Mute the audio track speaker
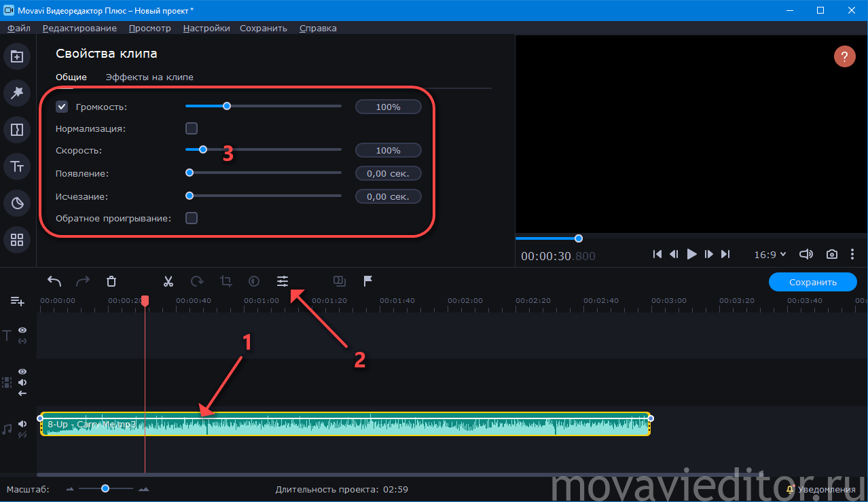The width and height of the screenshot is (868, 502). [22, 424]
